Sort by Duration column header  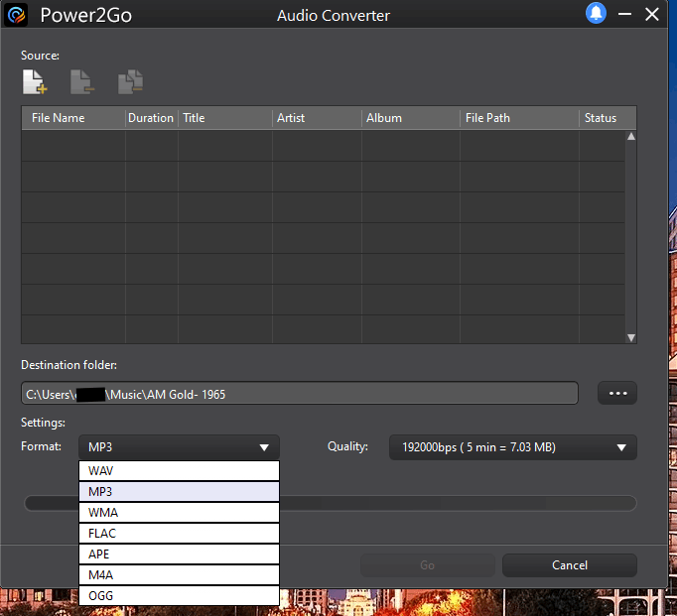pyautogui.click(x=151, y=118)
